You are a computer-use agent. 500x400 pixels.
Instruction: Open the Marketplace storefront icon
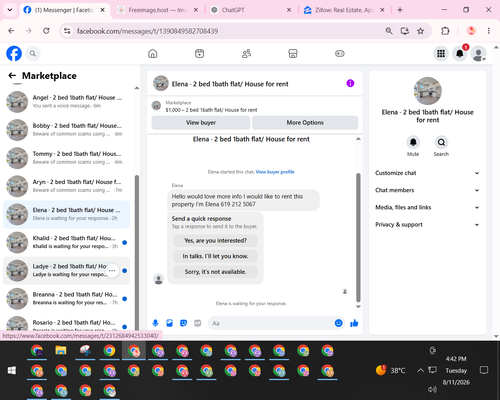click(x=293, y=53)
